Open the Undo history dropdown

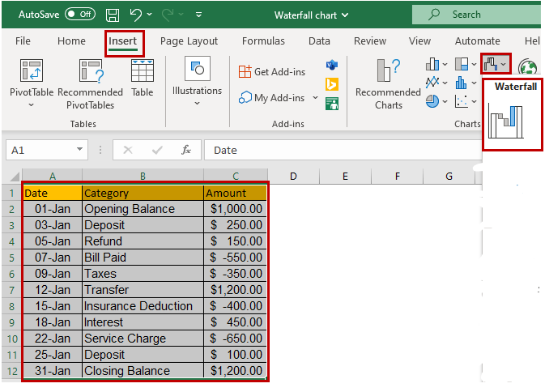pos(150,15)
